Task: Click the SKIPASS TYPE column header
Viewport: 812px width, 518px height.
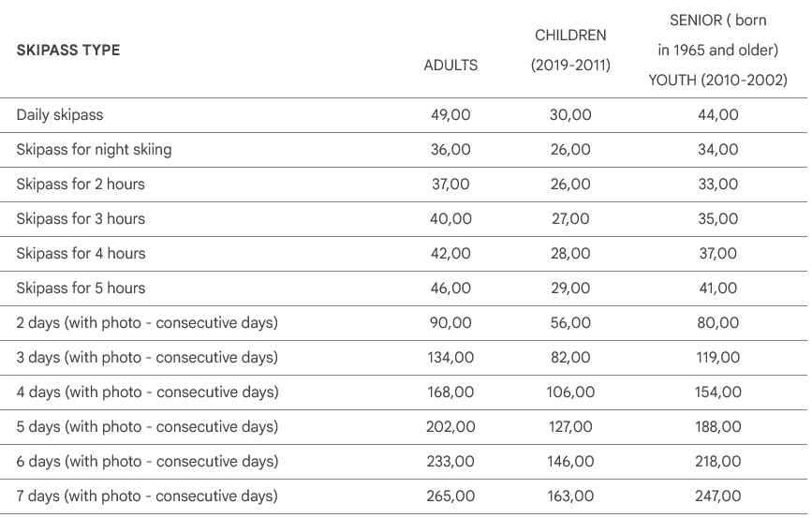Action: pos(68,50)
